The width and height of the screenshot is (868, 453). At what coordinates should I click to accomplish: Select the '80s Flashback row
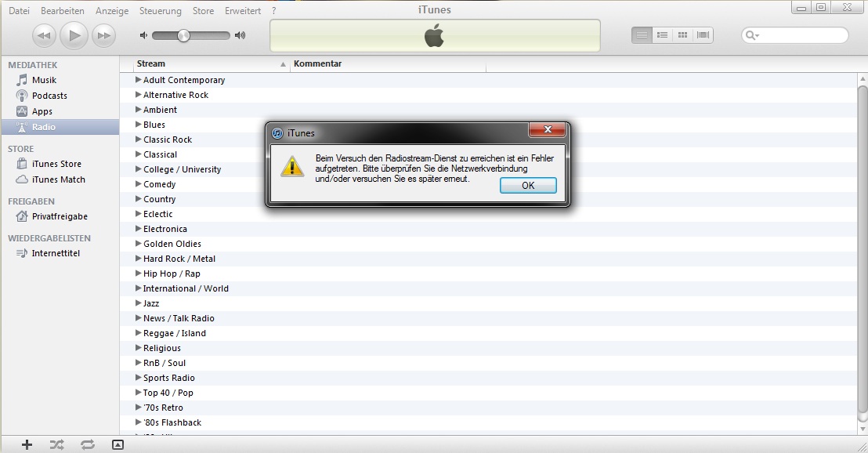[x=489, y=422]
